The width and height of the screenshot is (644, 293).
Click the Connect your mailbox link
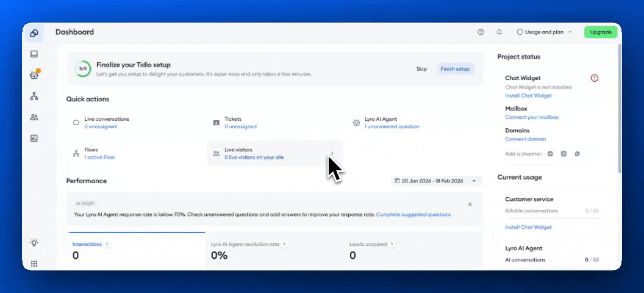pos(531,117)
